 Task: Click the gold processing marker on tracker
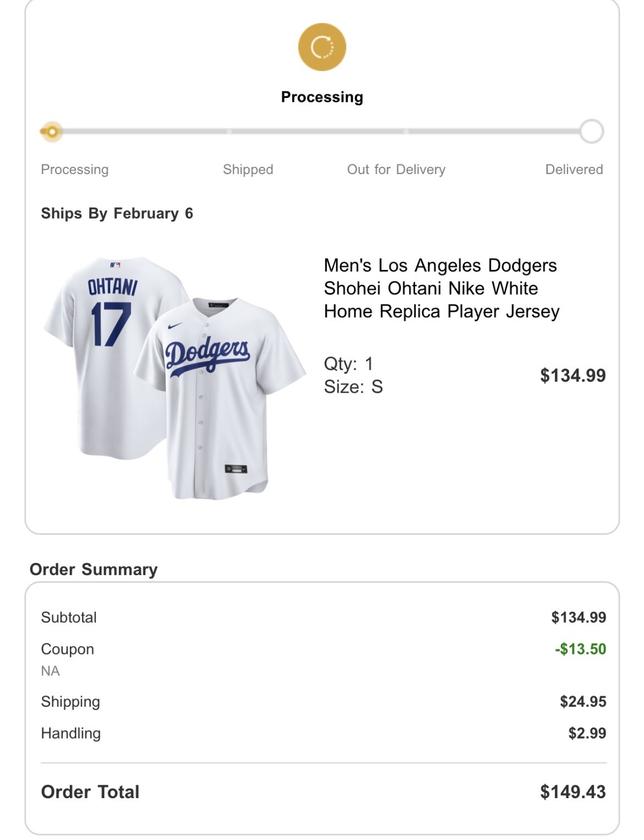pyautogui.click(x=52, y=132)
